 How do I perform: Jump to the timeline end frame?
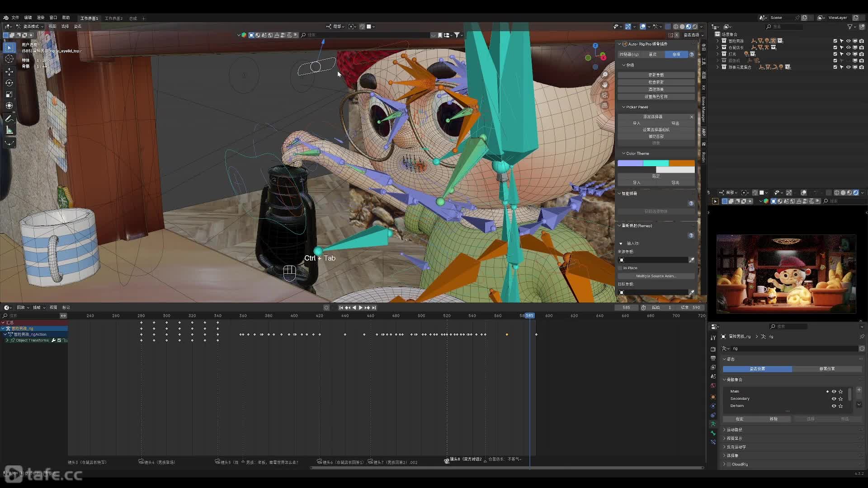374,308
